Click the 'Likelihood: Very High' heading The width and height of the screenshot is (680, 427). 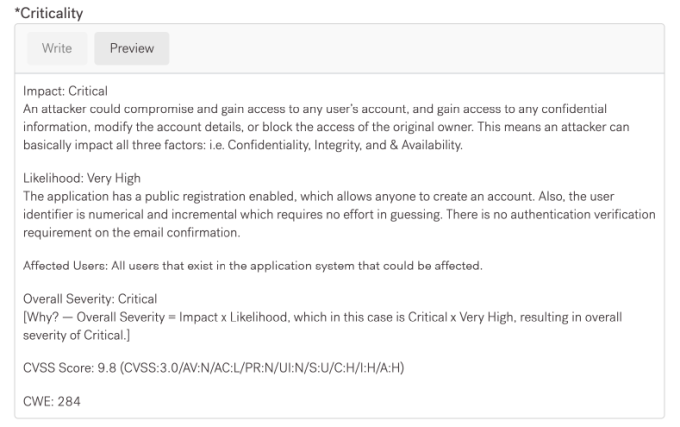coord(82,178)
